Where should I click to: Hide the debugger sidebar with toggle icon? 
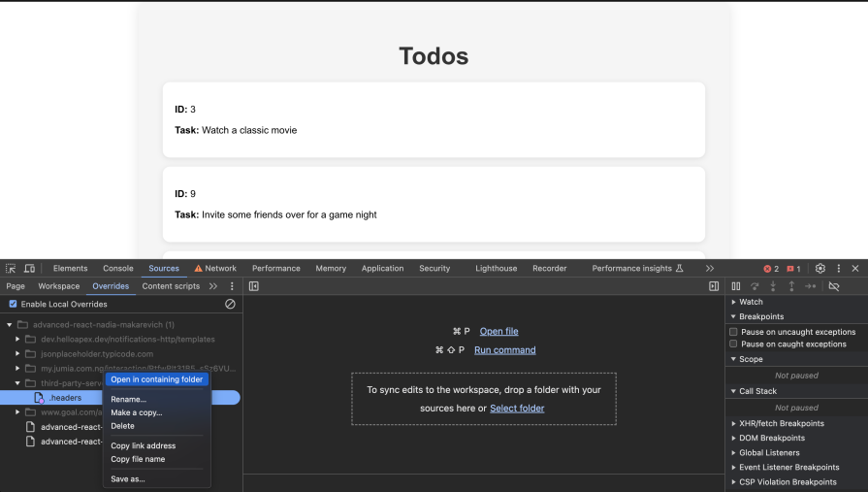[x=714, y=286]
